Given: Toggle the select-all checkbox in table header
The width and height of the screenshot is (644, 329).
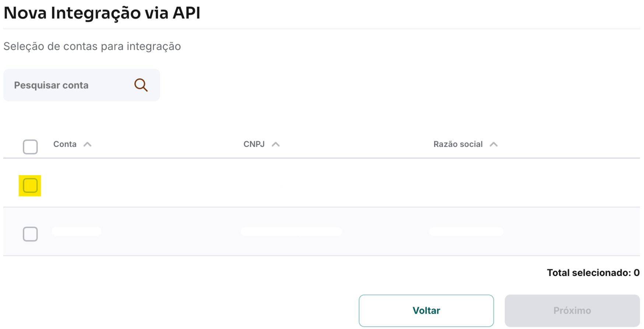Looking at the screenshot, I should pos(30,147).
